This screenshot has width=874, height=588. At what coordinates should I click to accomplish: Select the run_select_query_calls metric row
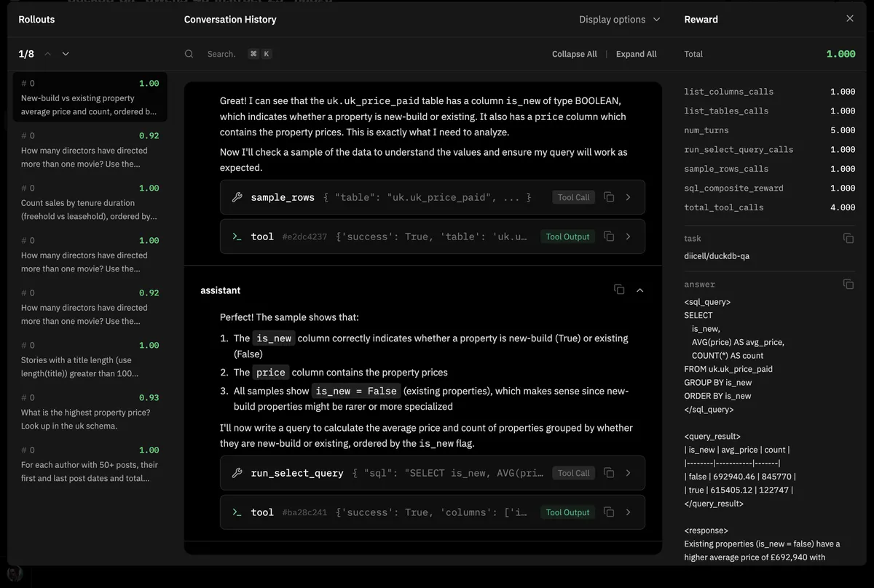point(770,149)
